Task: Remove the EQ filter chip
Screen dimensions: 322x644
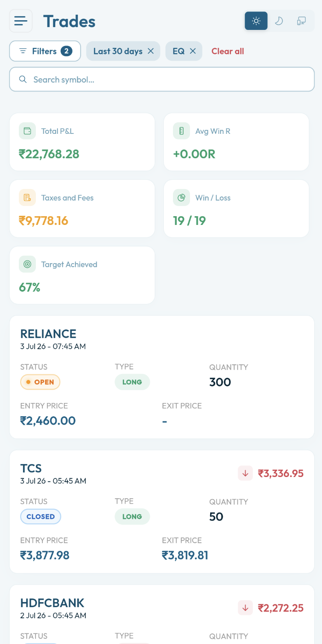Action: tap(193, 51)
